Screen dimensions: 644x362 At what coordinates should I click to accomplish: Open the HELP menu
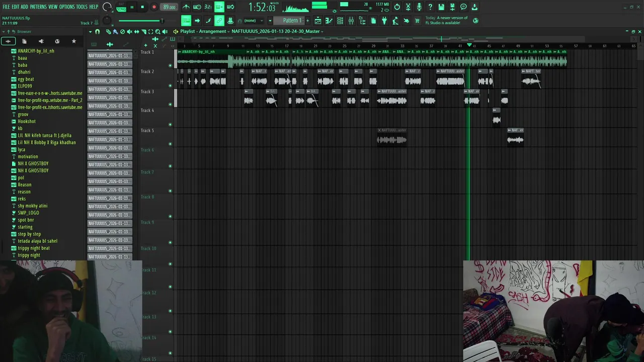(x=94, y=7)
